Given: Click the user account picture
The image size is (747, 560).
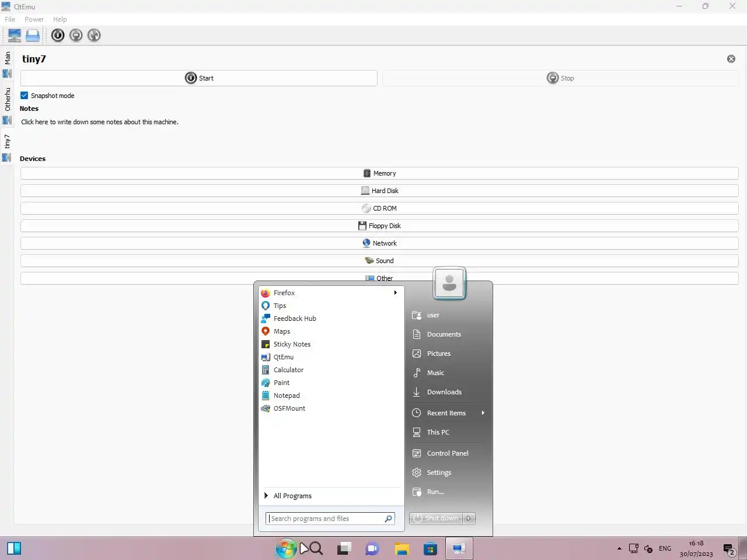Looking at the screenshot, I should click(449, 283).
